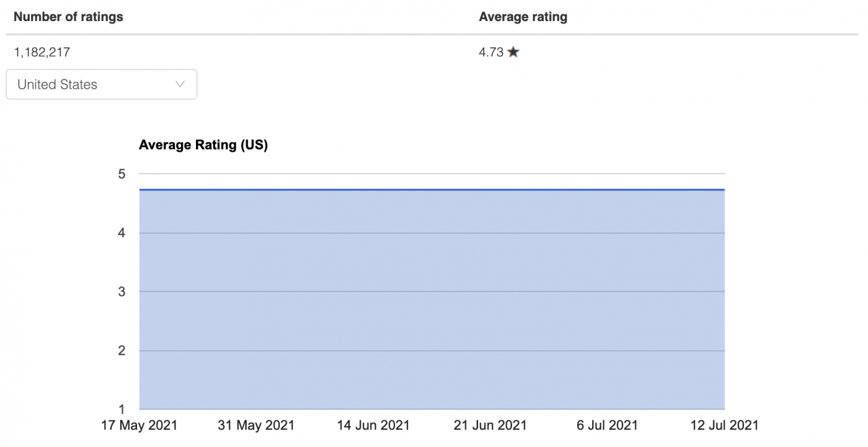Click the Average rating column header
The height and width of the screenshot is (447, 868).
pyautogui.click(x=523, y=17)
